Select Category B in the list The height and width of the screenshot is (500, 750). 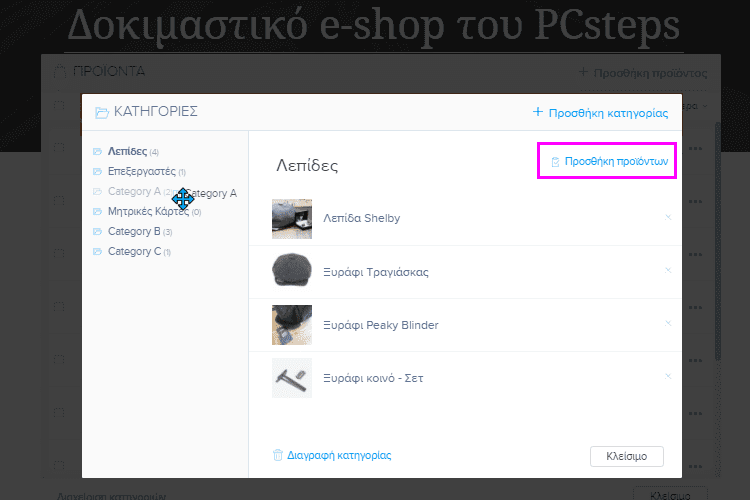(x=134, y=232)
